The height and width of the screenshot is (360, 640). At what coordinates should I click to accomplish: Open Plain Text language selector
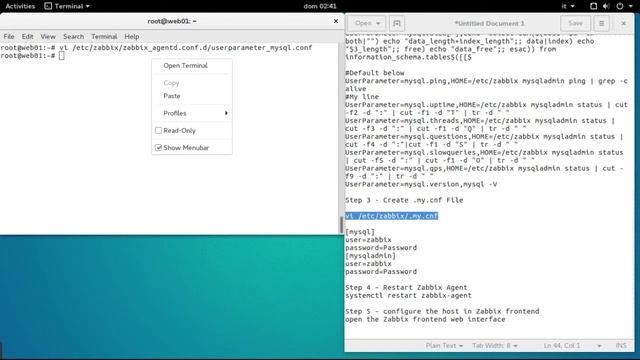click(x=444, y=345)
